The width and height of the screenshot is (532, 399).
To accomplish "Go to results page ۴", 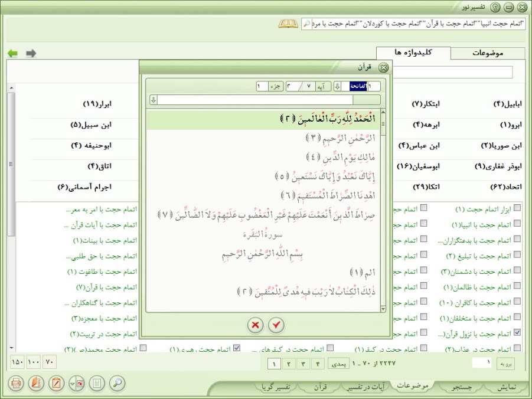I will (318, 364).
